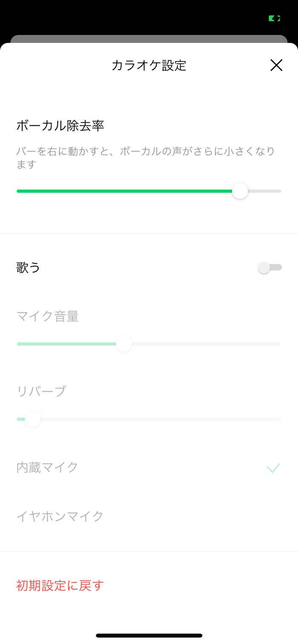
Task: Tap the X to dismiss karaoke settings
Action: [x=276, y=65]
